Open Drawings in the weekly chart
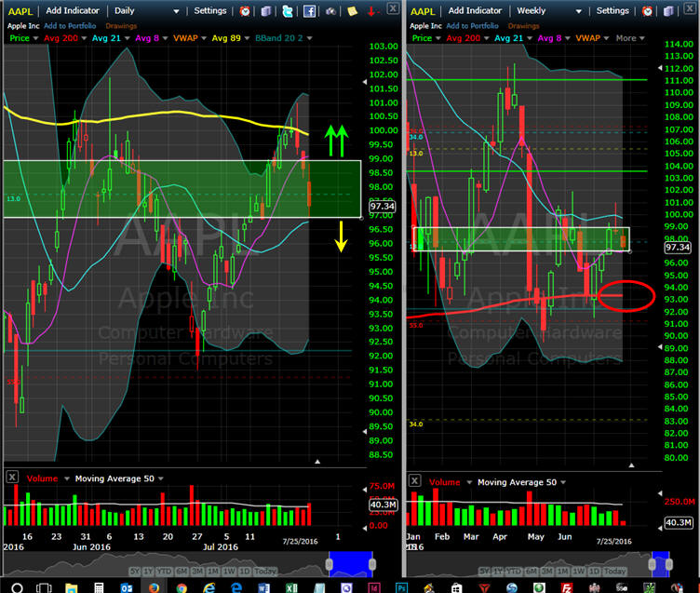The width and height of the screenshot is (700, 593). pos(522,26)
